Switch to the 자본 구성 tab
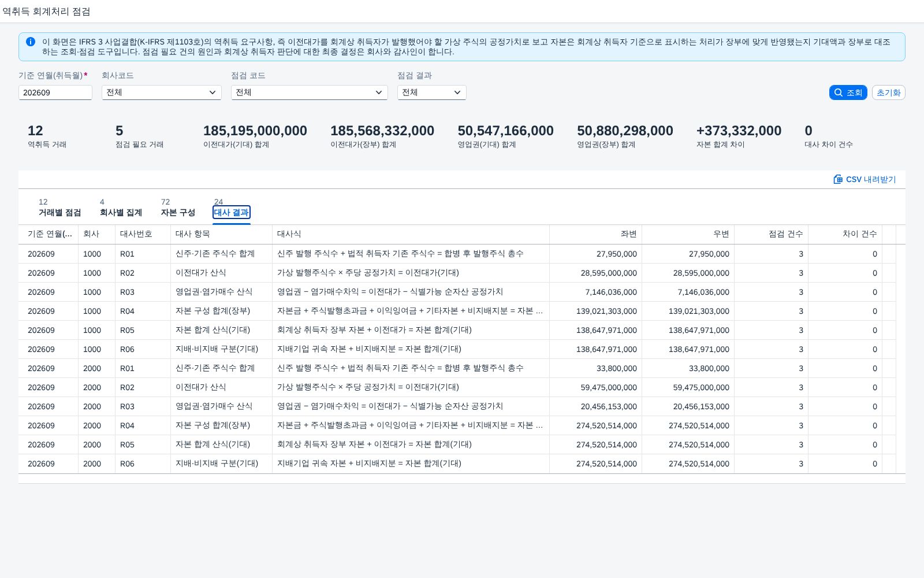924x578 pixels. pos(178,212)
